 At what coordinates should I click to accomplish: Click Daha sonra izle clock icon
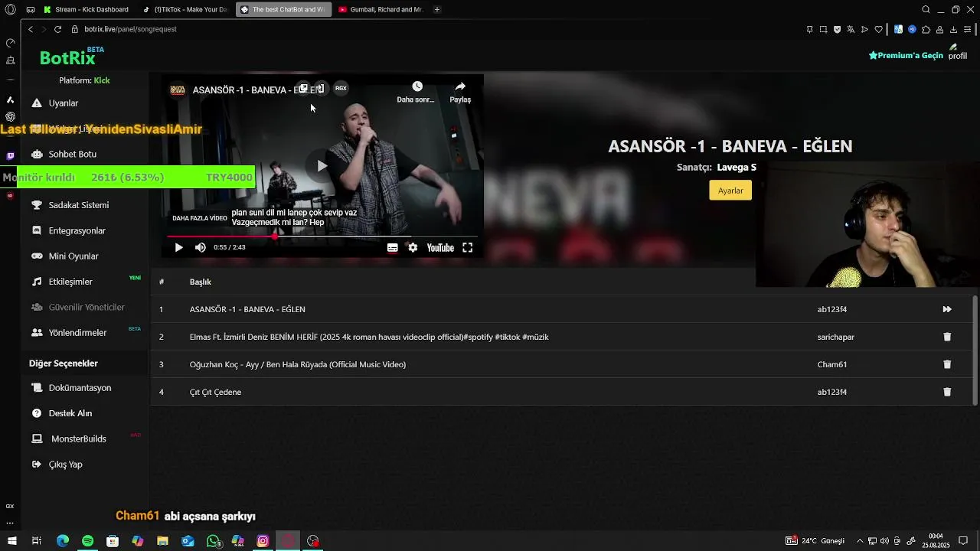click(x=416, y=86)
